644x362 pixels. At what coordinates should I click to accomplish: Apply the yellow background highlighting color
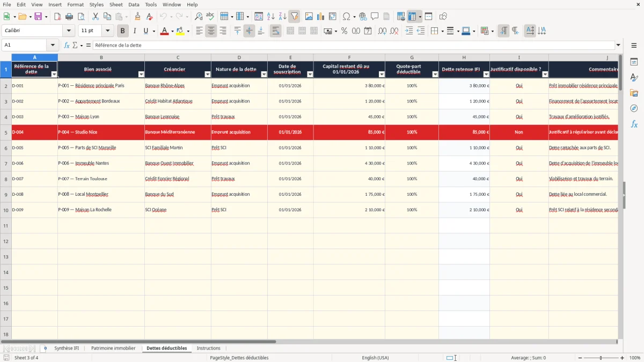[x=180, y=31]
